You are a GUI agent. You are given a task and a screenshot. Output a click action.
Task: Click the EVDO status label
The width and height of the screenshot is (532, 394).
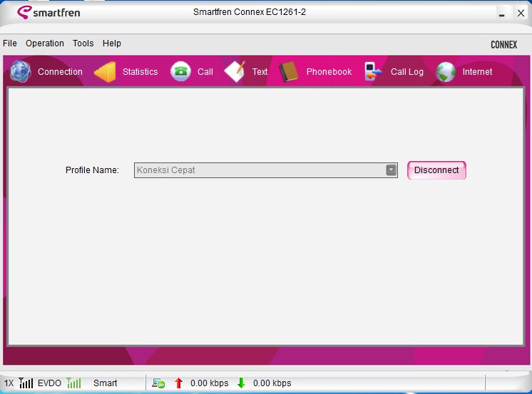pyautogui.click(x=49, y=383)
